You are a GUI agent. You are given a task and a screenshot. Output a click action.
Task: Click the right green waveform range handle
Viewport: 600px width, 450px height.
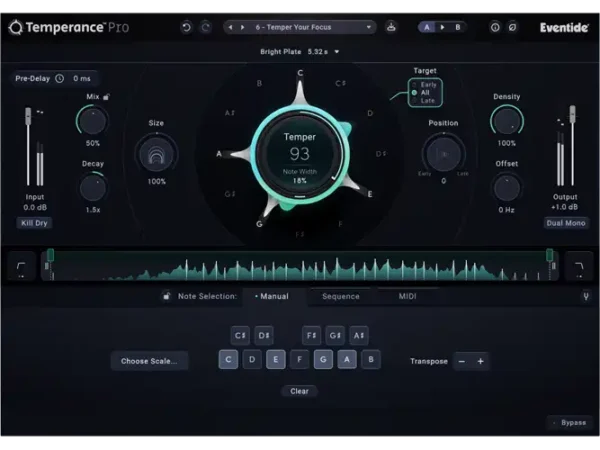coord(549,255)
